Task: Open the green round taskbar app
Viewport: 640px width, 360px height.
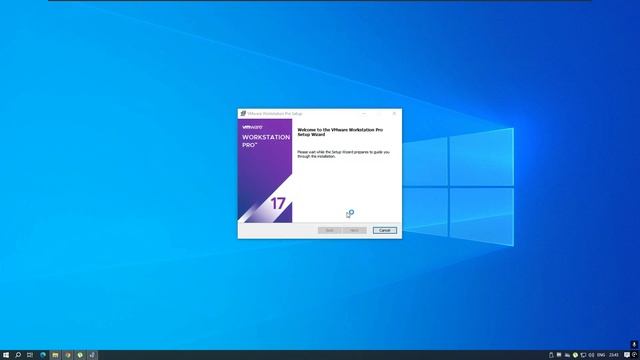Action: pyautogui.click(x=80, y=355)
